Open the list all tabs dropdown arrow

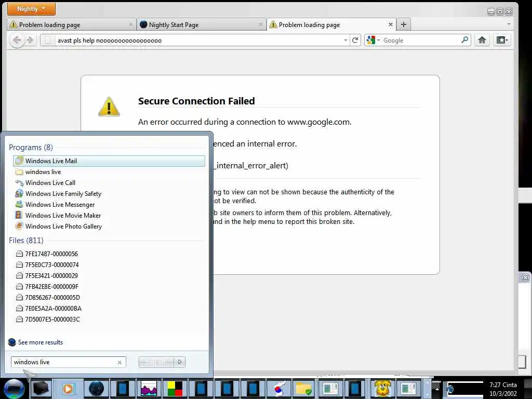click(x=509, y=24)
